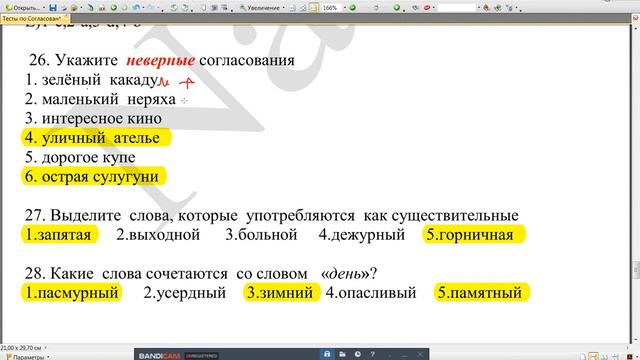Viewport: 640px width, 360px height.
Task: Click the single page layout icon bottom right
Action: 583,357
